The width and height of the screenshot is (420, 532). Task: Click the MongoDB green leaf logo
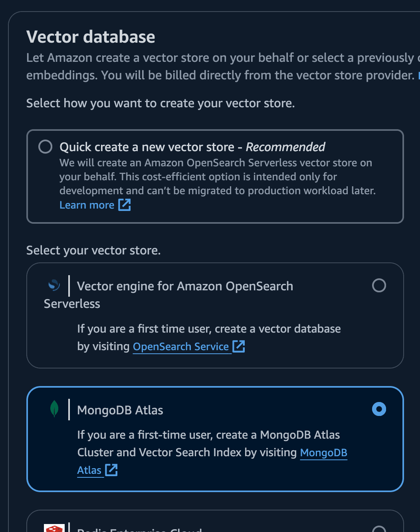click(54, 408)
